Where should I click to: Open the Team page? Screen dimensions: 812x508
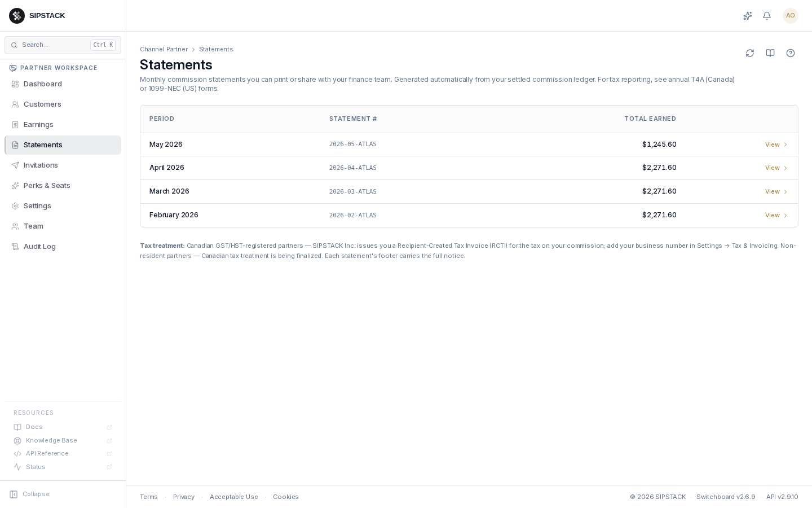[x=63, y=226]
